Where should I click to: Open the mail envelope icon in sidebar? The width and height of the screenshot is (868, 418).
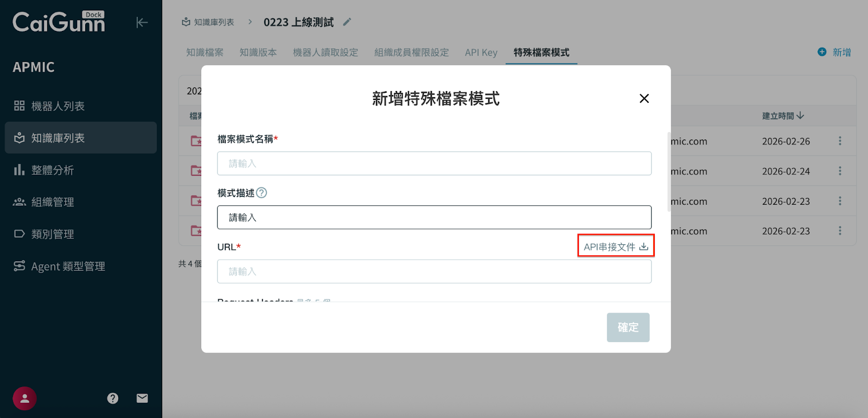142,398
